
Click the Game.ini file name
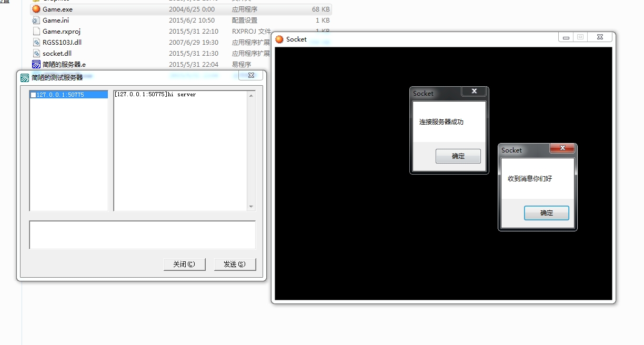coord(56,21)
